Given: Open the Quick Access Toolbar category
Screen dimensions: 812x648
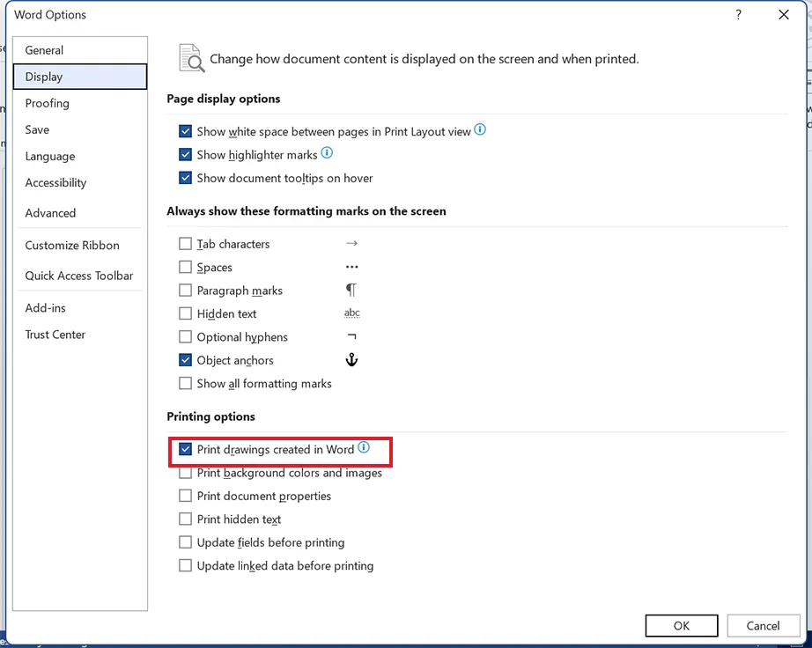Looking at the screenshot, I should click(80, 276).
